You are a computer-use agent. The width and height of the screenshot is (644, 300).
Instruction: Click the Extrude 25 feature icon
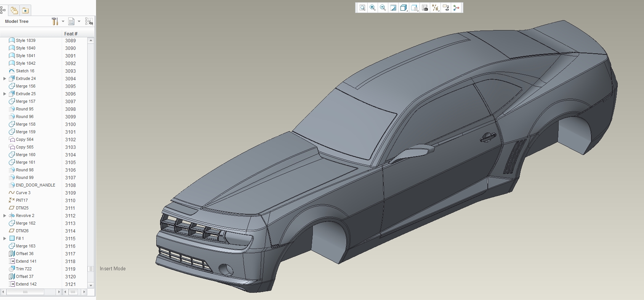tap(12, 94)
